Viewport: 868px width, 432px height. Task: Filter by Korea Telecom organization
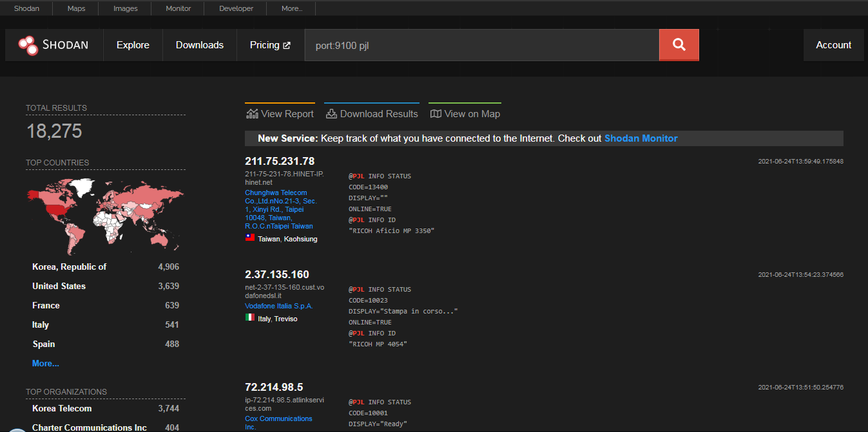click(62, 408)
